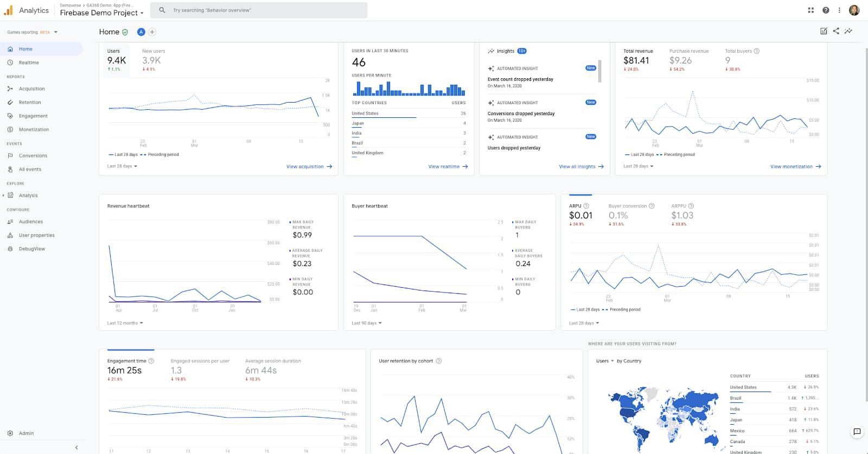Click View all insights link
This screenshot has height=454, width=868.
[x=582, y=167]
